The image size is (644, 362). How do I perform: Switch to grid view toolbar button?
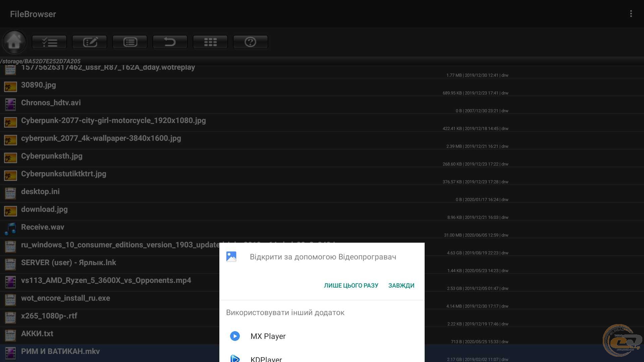210,42
